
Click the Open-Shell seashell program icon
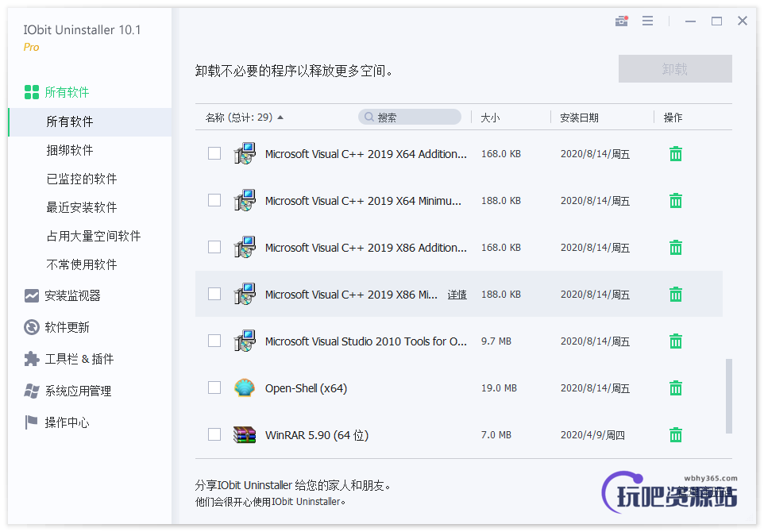click(245, 387)
